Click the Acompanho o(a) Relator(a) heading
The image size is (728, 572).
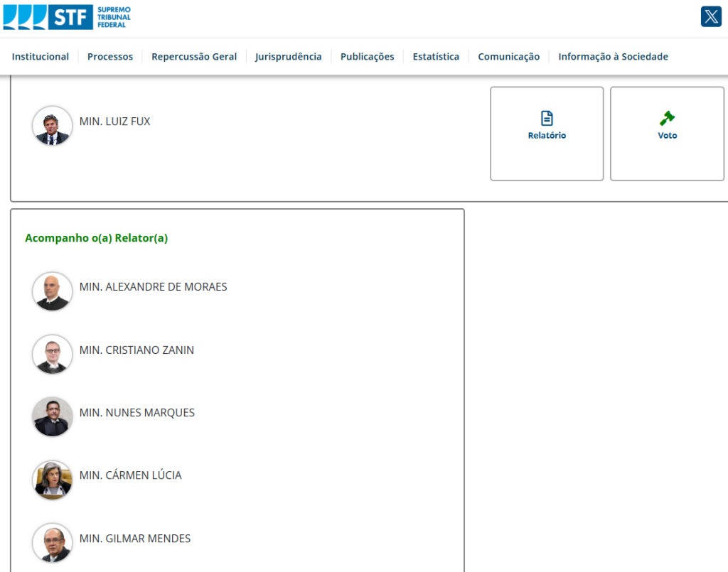[96, 238]
